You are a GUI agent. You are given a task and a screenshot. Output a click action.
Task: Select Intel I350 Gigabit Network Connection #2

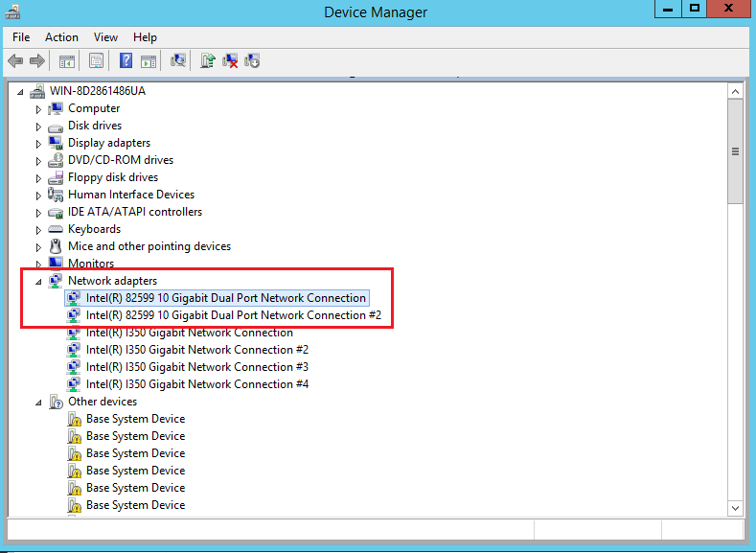(x=197, y=350)
